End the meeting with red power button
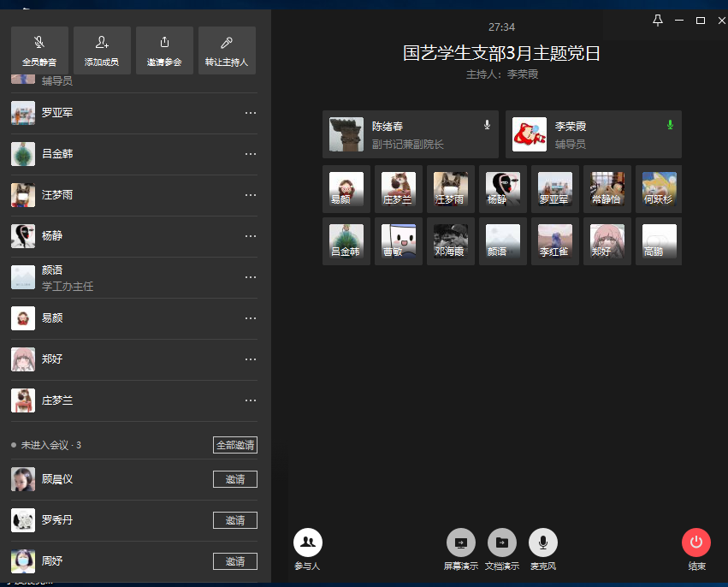The width and height of the screenshot is (728, 587). click(x=696, y=543)
